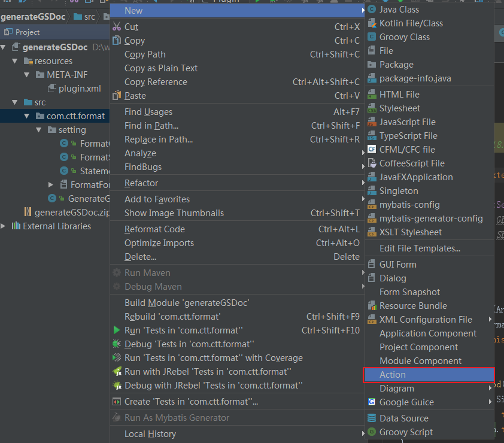Expand the FormatForm tree node
Viewport: 504px width, 443px height.
[x=50, y=184]
